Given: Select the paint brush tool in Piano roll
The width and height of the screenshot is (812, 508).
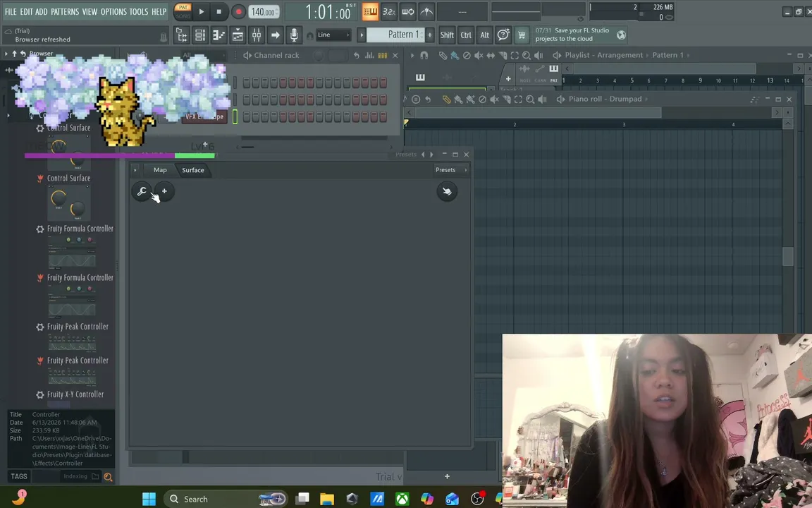Looking at the screenshot, I should click(x=458, y=99).
